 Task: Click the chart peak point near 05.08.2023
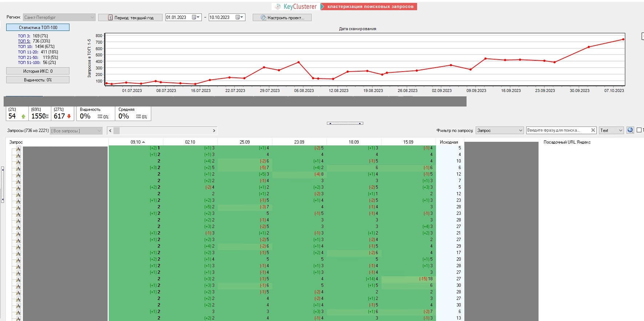(299, 62)
